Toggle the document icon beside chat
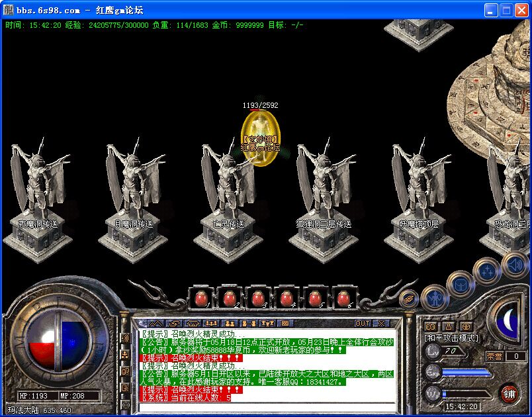 coord(125,387)
